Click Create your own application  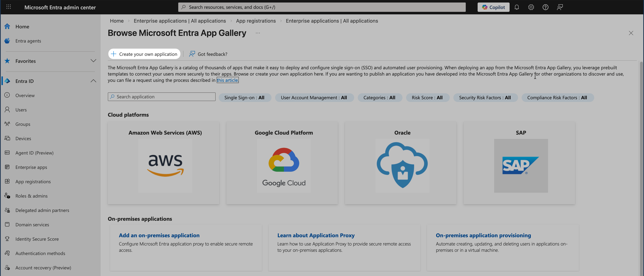coord(144,54)
